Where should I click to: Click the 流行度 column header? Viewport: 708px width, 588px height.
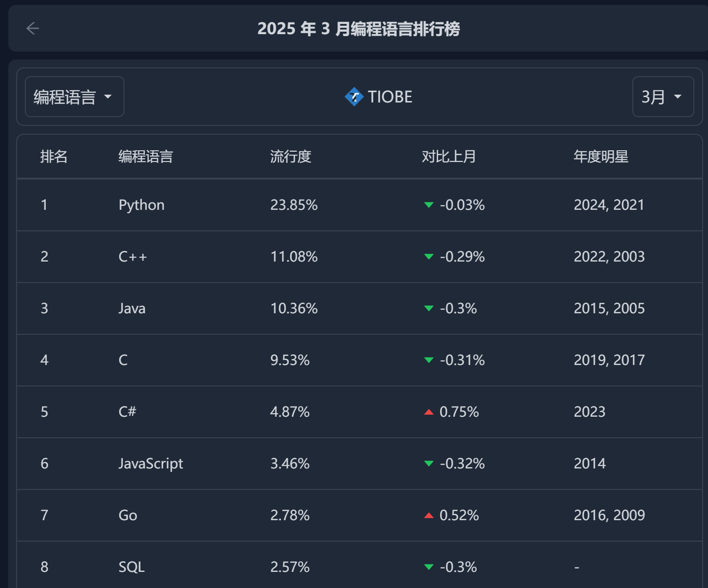(x=291, y=157)
